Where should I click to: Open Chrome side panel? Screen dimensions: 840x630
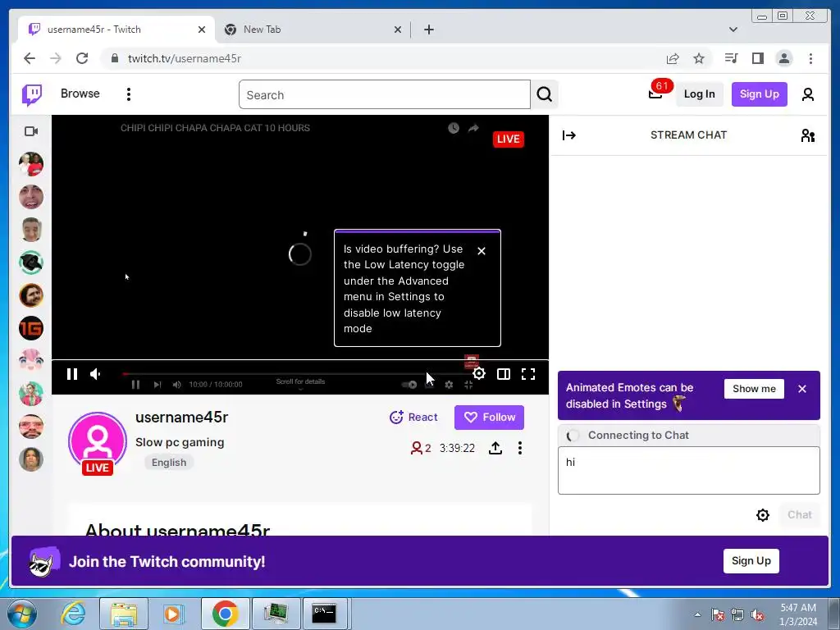click(757, 58)
